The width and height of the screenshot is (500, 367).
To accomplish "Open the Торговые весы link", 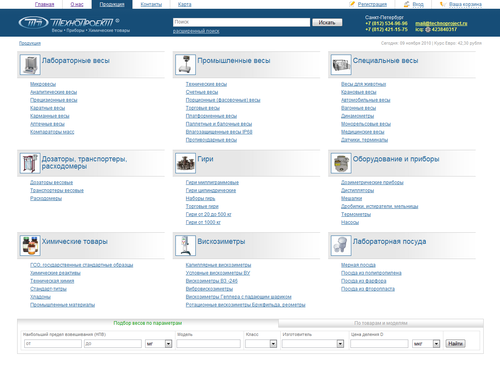I will pos(203,108).
